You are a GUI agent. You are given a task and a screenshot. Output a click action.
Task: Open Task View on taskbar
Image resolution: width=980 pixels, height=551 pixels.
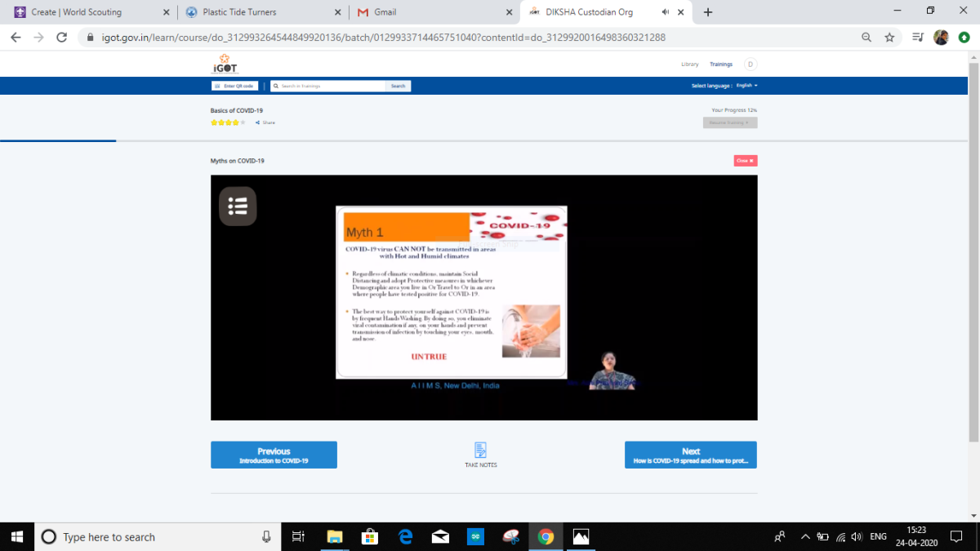tap(298, 536)
